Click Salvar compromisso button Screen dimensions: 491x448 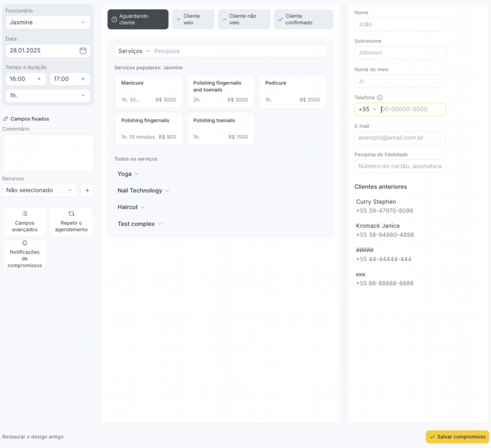pyautogui.click(x=457, y=436)
